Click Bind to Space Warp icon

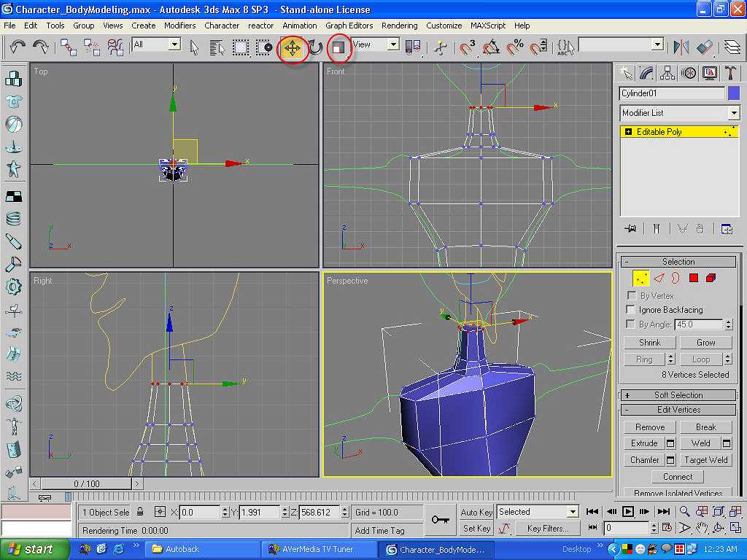(x=116, y=47)
